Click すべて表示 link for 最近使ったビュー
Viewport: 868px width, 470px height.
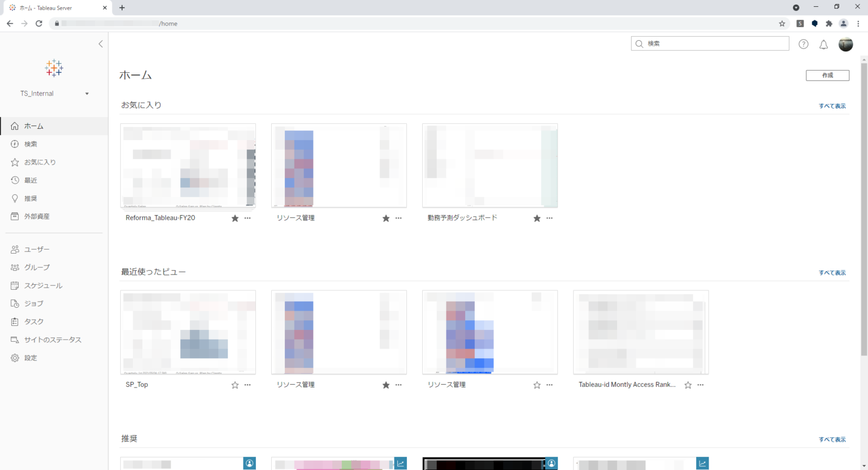(x=832, y=273)
